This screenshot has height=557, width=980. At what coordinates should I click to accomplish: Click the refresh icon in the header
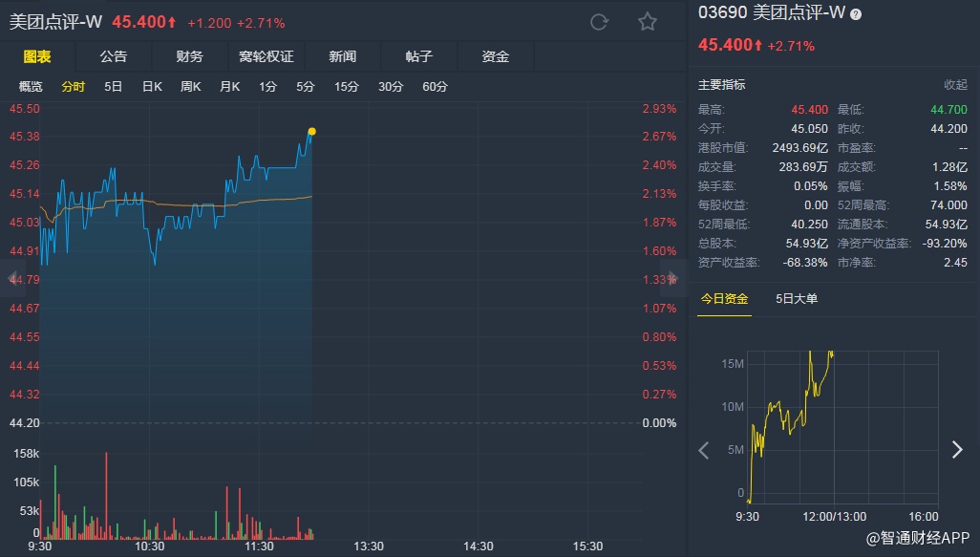(599, 22)
